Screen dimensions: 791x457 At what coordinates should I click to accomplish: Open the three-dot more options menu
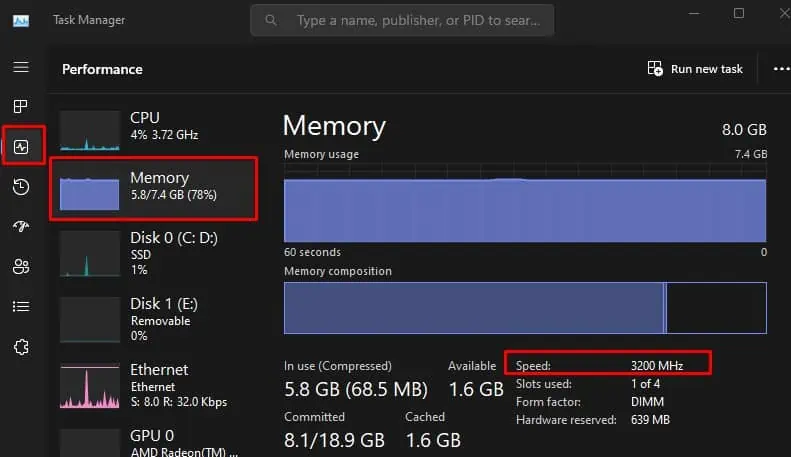(x=781, y=69)
